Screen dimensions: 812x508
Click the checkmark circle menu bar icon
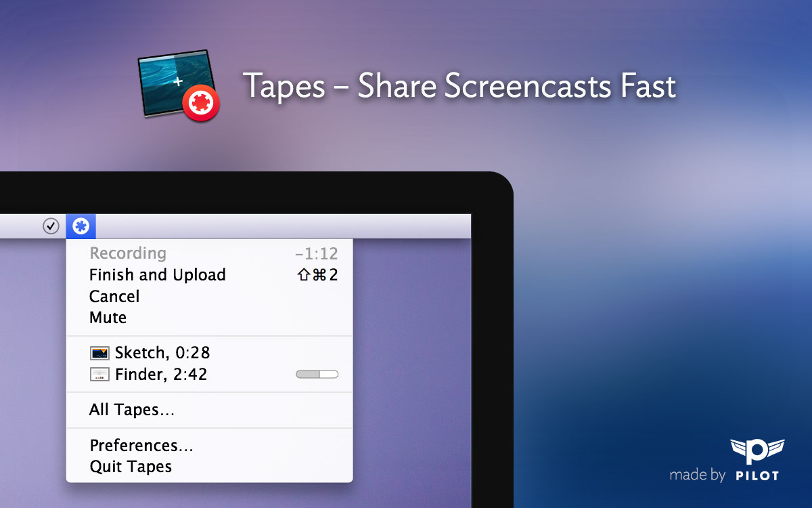coord(51,226)
